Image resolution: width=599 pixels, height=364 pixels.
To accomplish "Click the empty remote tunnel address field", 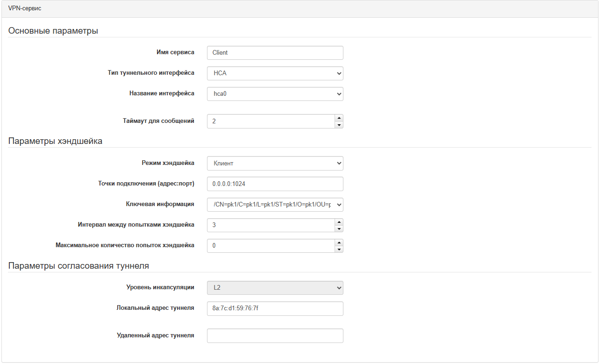I will point(275,335).
